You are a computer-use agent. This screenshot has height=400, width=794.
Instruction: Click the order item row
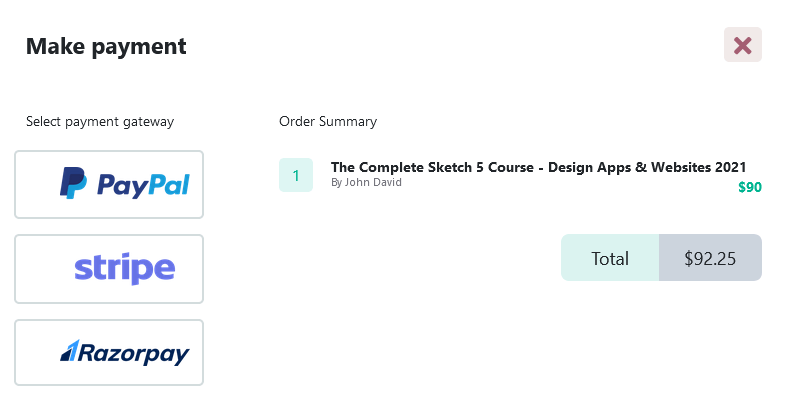coord(520,176)
